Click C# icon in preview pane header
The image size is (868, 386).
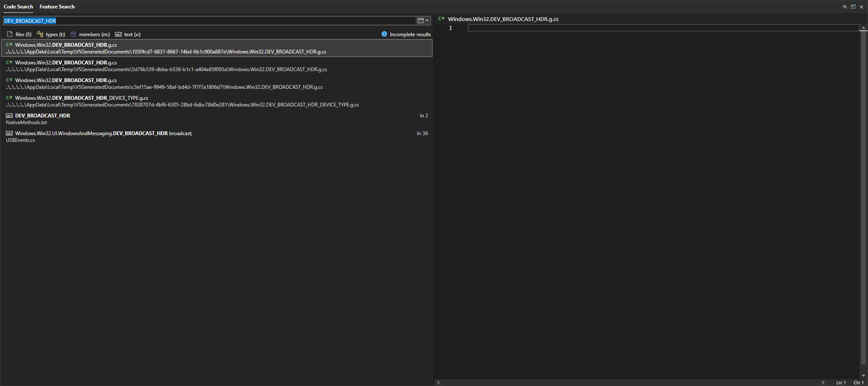[x=441, y=19]
